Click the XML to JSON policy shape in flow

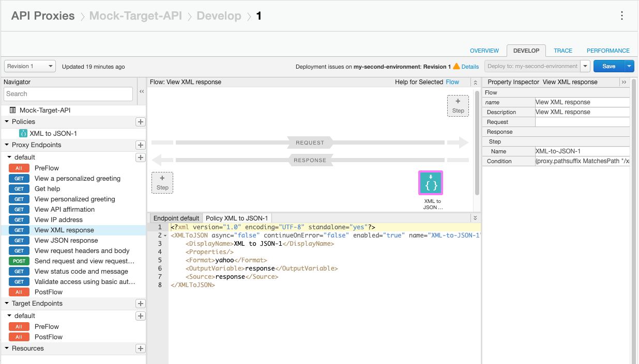pos(430,182)
